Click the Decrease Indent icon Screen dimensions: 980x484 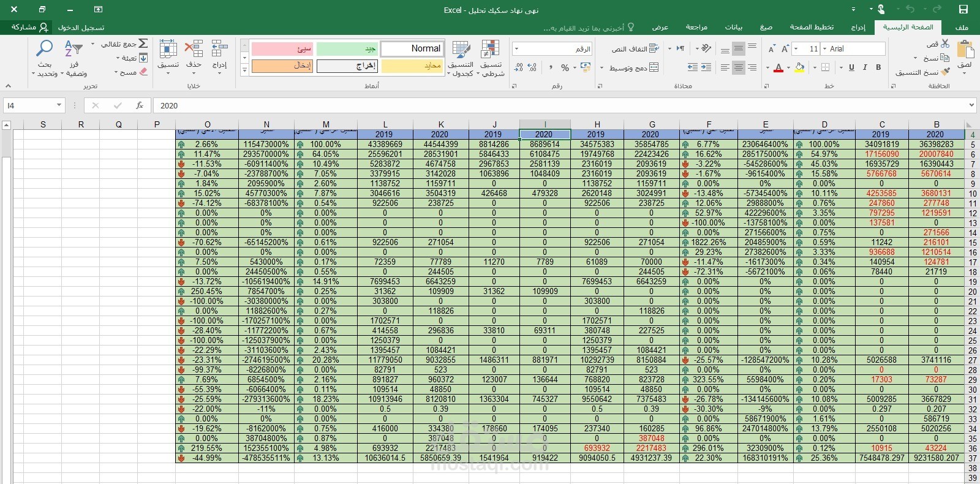tap(706, 67)
